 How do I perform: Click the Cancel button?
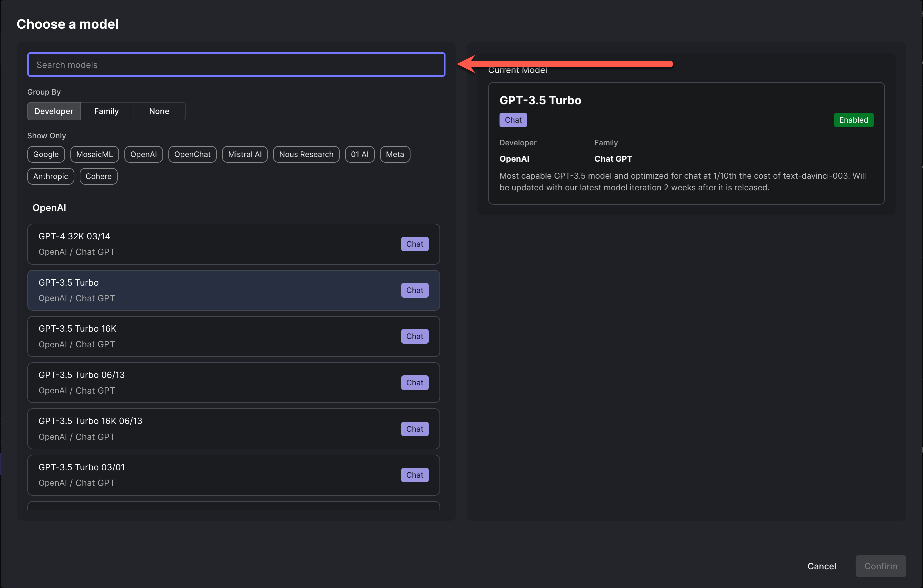tap(822, 566)
